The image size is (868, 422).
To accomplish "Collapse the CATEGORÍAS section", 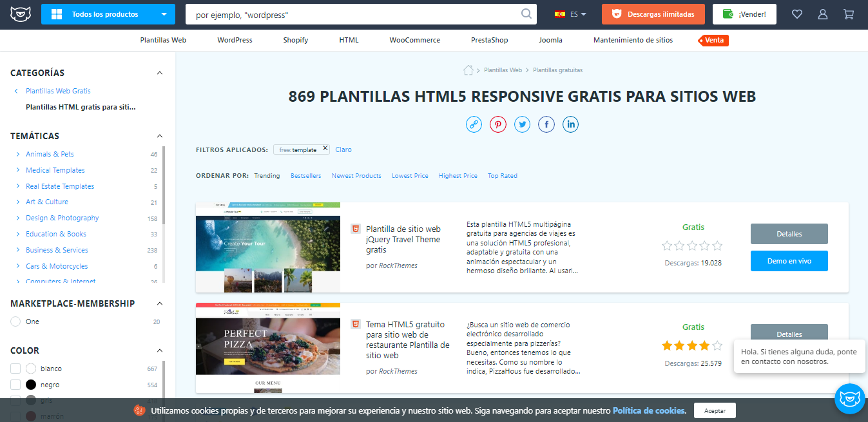I will click(160, 73).
